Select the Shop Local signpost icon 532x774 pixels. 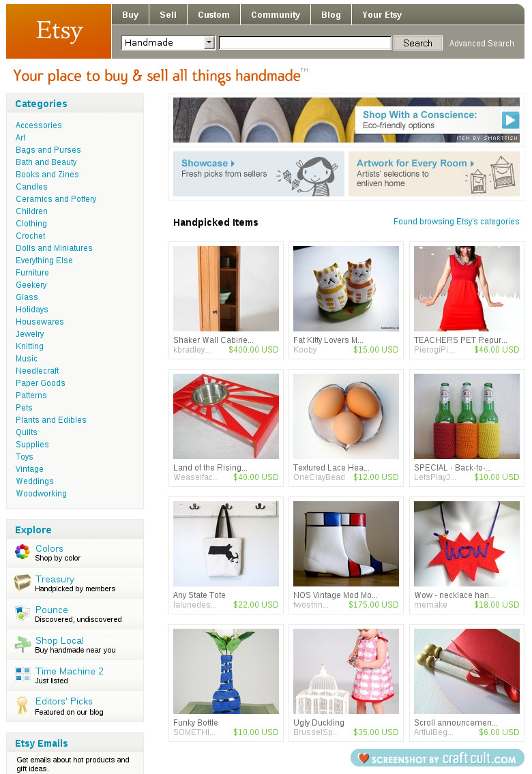[23, 644]
